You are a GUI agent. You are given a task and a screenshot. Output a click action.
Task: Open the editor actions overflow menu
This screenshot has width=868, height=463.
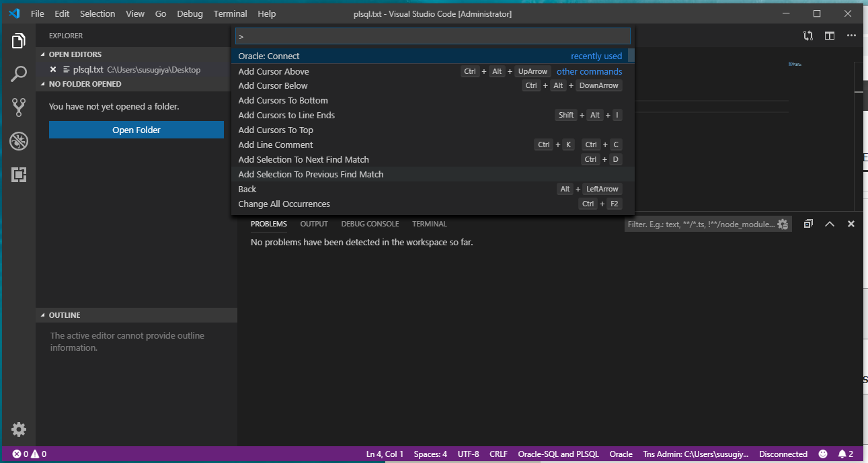click(x=851, y=36)
